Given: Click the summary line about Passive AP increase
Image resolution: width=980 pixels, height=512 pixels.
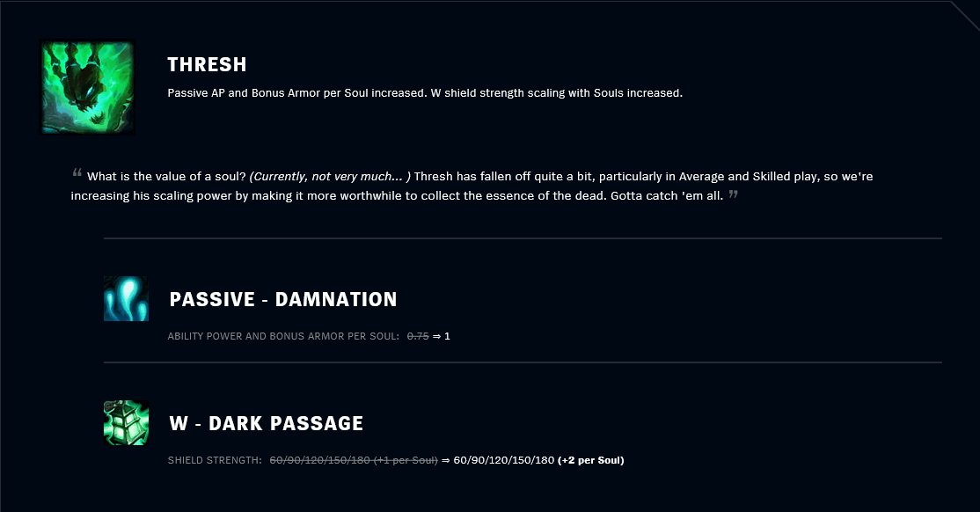Looking at the screenshot, I should [425, 93].
